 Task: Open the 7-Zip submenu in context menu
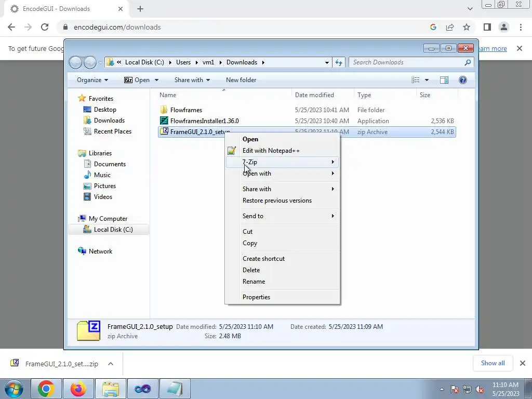(x=282, y=162)
